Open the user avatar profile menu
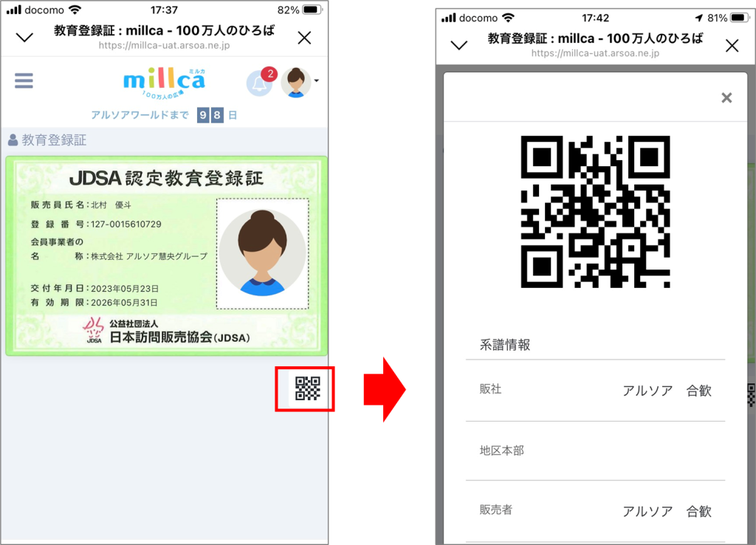 click(297, 83)
